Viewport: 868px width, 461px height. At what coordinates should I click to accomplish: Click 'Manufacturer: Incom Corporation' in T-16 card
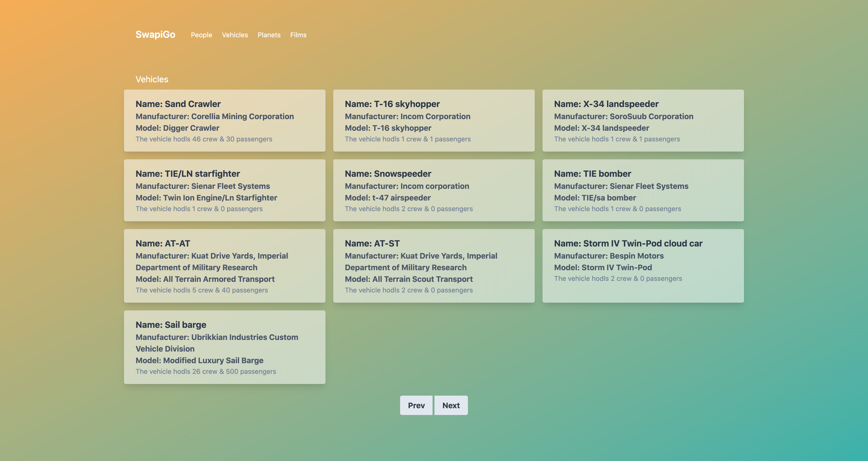point(407,116)
